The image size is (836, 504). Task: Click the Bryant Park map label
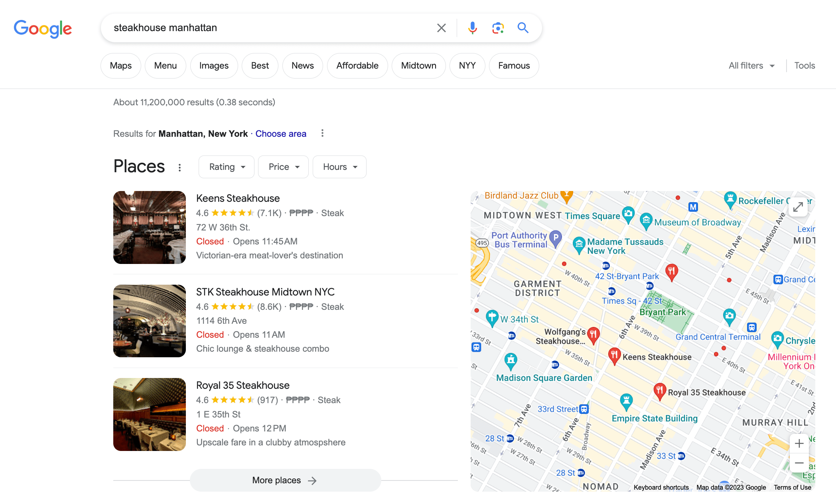click(662, 312)
